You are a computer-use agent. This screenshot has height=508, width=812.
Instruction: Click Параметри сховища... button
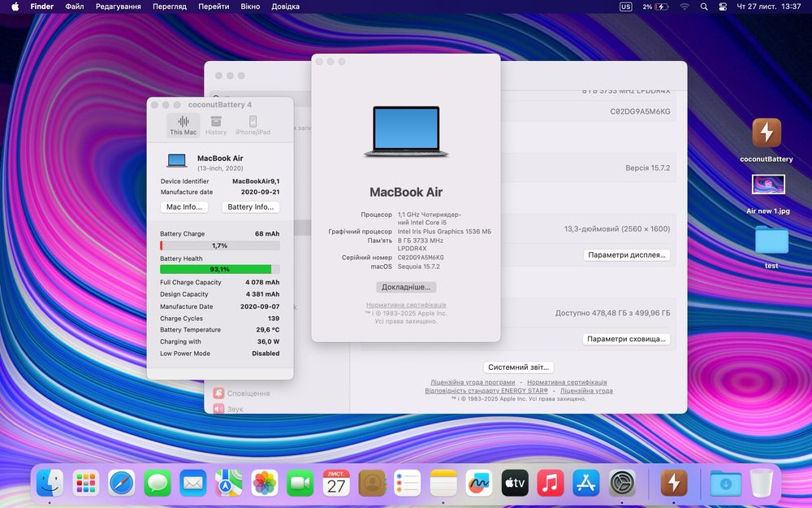click(x=626, y=339)
